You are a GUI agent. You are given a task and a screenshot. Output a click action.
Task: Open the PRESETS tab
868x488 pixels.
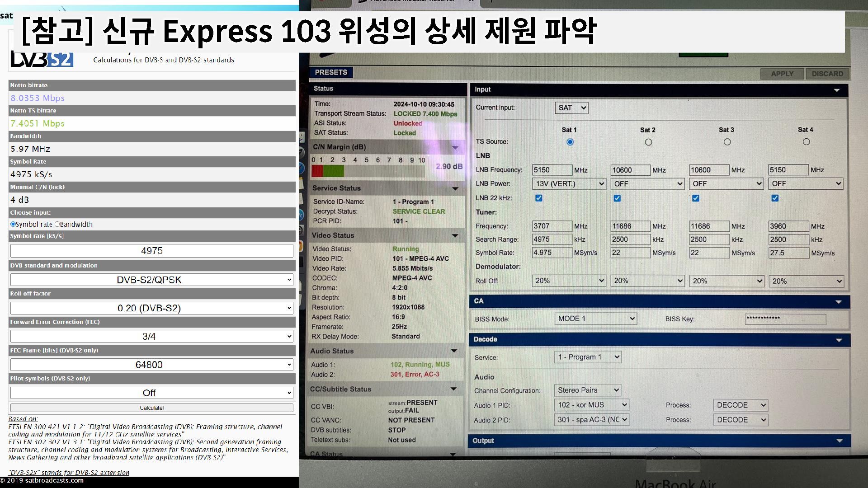[x=331, y=72]
